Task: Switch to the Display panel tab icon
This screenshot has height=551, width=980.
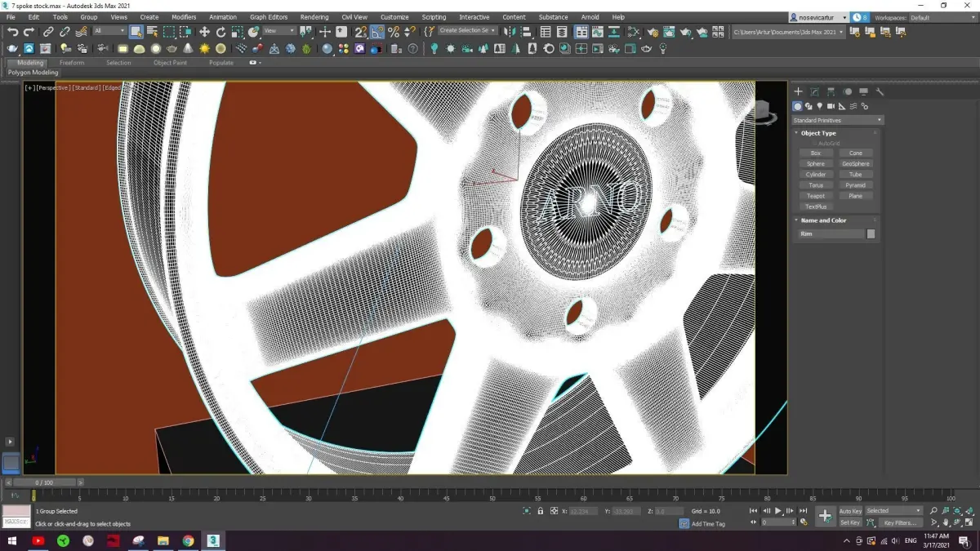Action: point(863,91)
